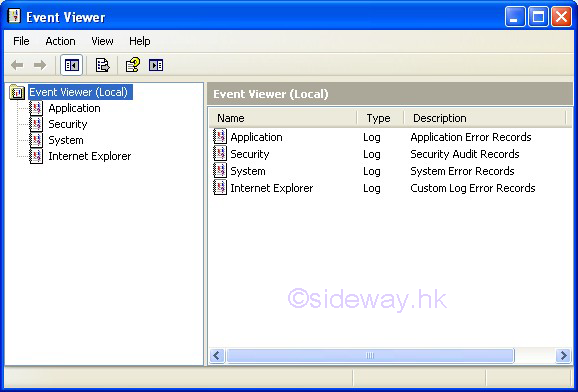Toggle the Show/Hide Action Pane button

coord(156,65)
